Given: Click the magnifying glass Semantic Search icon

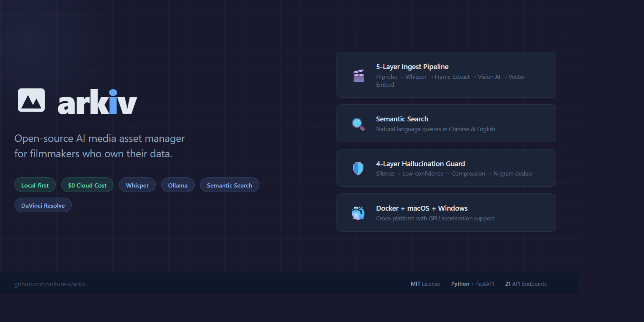Looking at the screenshot, I should pyautogui.click(x=358, y=124).
